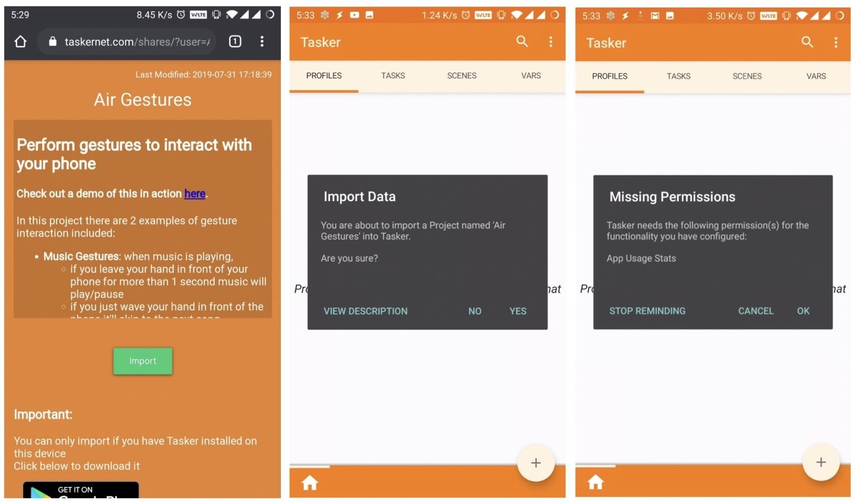856x504 pixels.
Task: Tap the plus button in Import Data screen
Action: click(x=536, y=463)
